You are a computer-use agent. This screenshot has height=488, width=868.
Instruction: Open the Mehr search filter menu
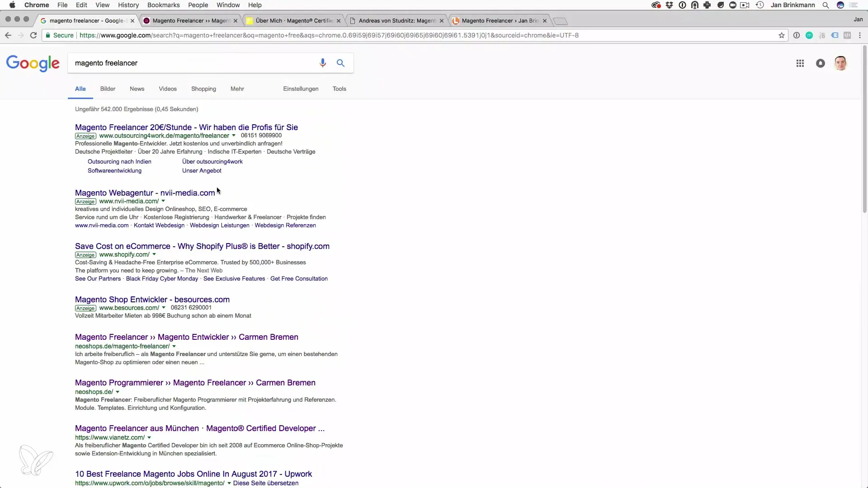(237, 89)
